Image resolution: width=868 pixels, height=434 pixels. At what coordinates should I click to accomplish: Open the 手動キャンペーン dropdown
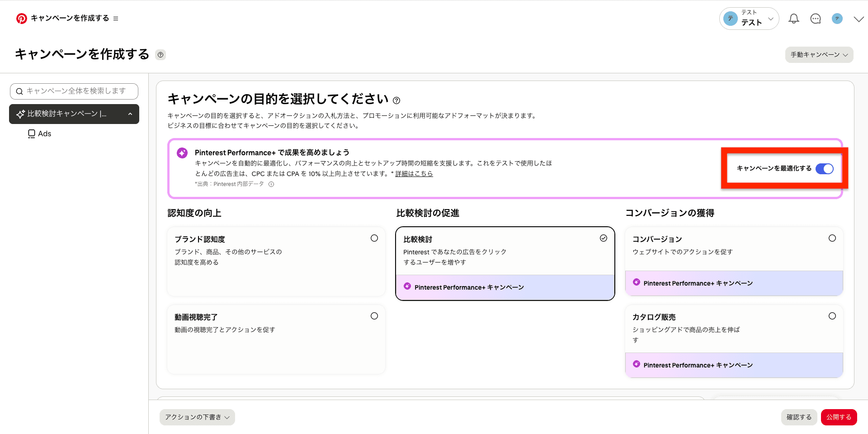point(819,55)
